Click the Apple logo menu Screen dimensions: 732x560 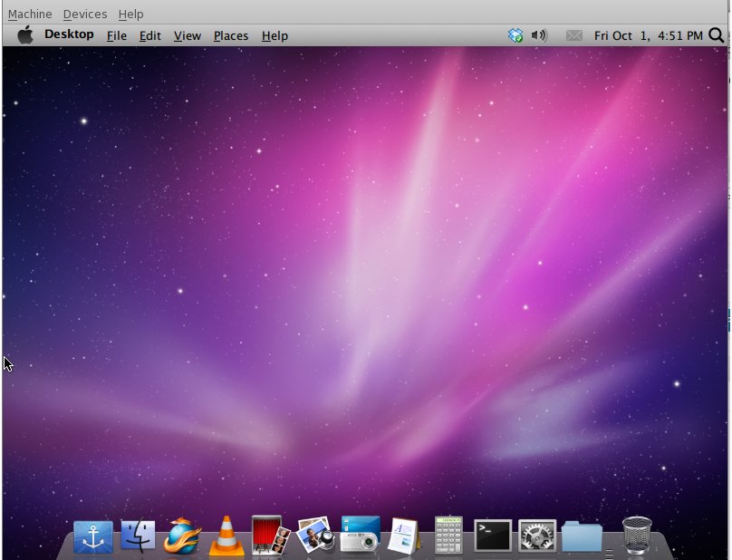tap(25, 35)
